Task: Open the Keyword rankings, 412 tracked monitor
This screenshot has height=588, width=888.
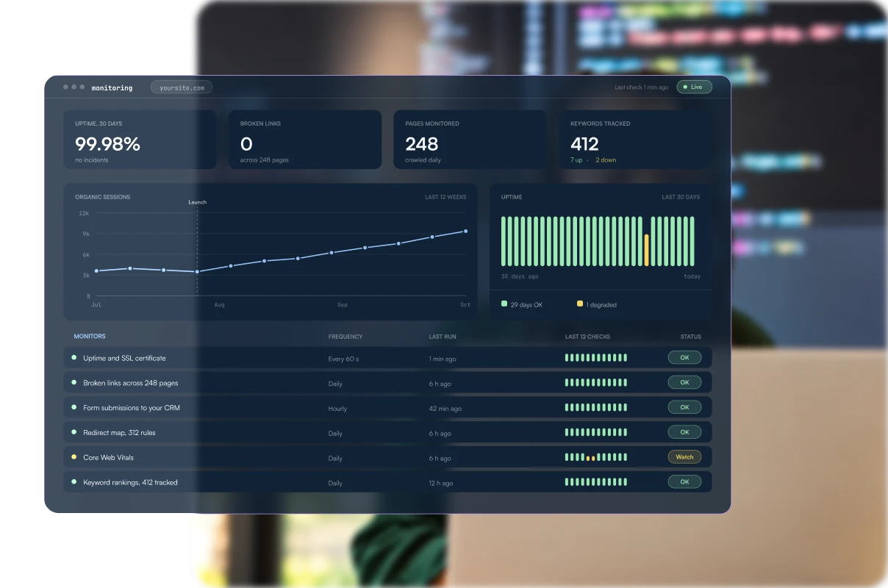Action: 387,482
